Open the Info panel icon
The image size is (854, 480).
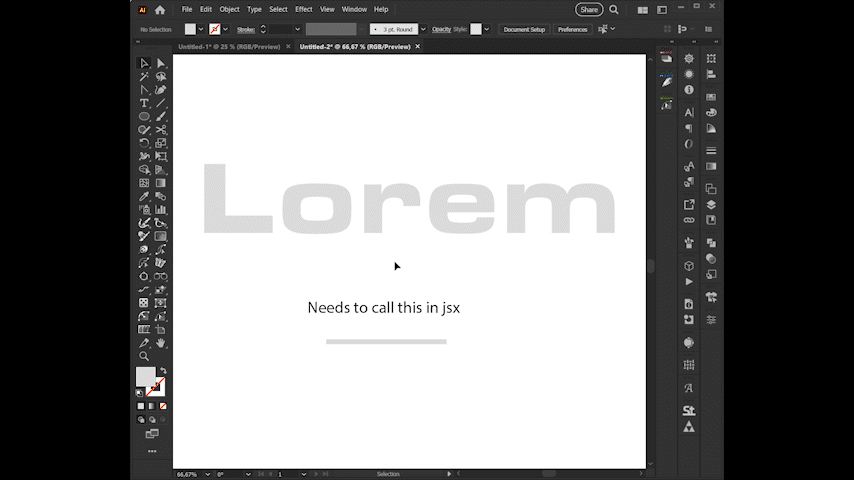click(689, 89)
